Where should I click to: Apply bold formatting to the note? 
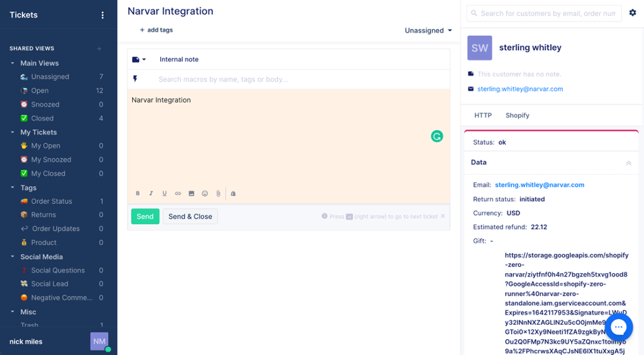tap(138, 193)
